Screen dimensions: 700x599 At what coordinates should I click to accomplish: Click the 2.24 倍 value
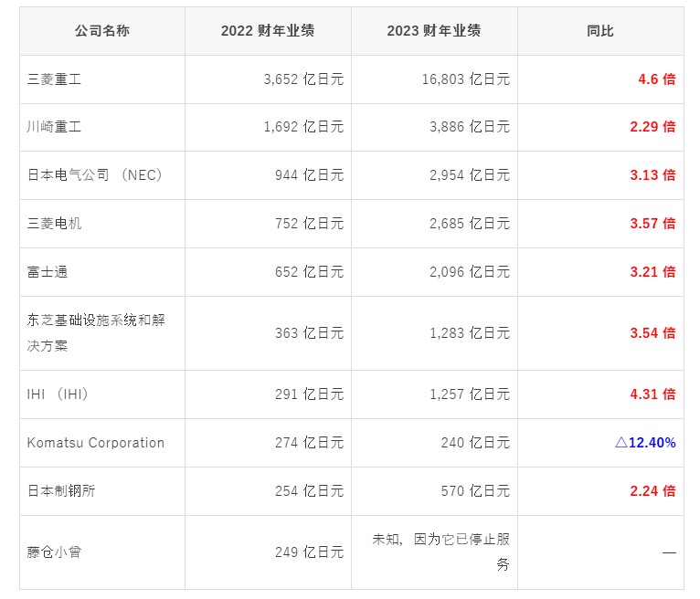coord(652,491)
